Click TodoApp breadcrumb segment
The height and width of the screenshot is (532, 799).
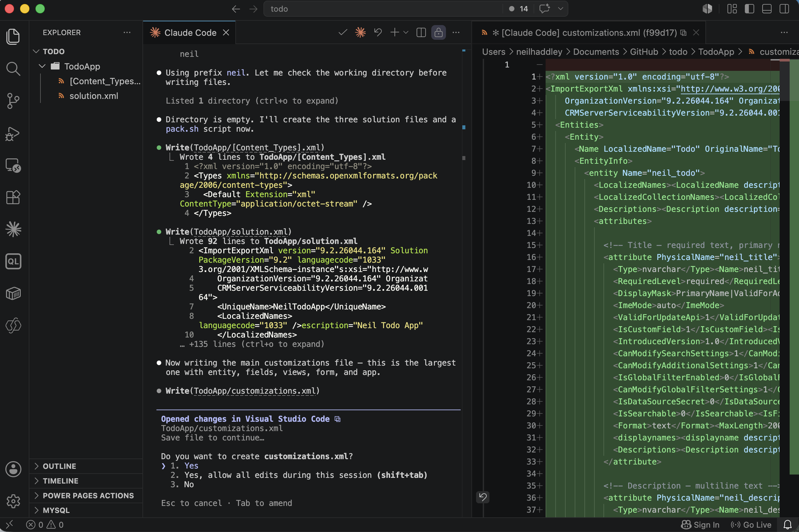point(716,51)
